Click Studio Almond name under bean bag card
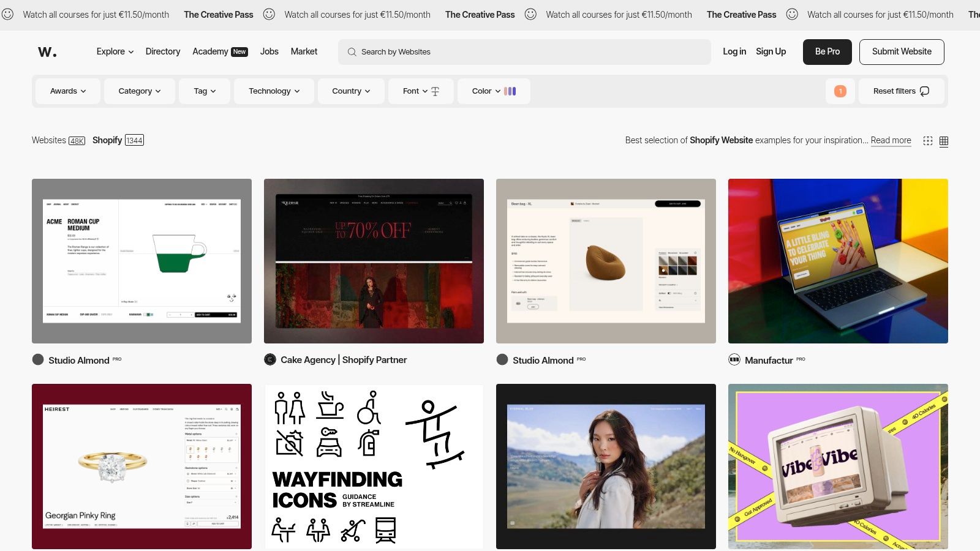The height and width of the screenshot is (551, 980). [x=543, y=360]
